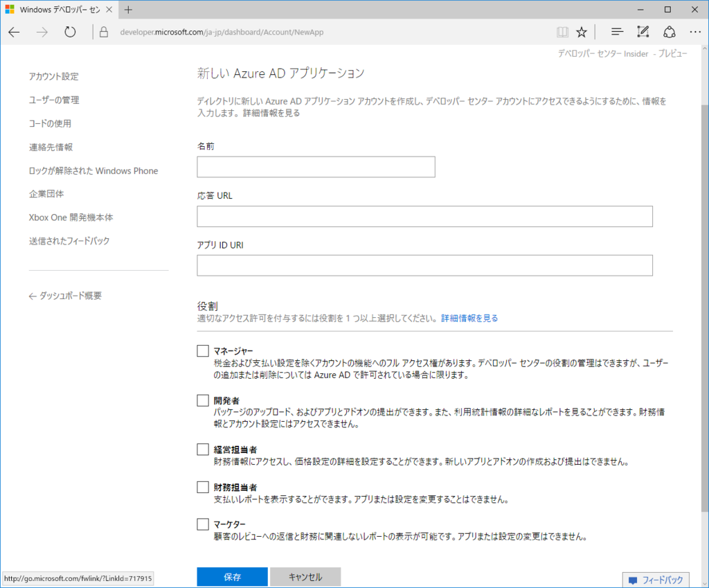Click the Share icon in toolbar

(x=670, y=32)
